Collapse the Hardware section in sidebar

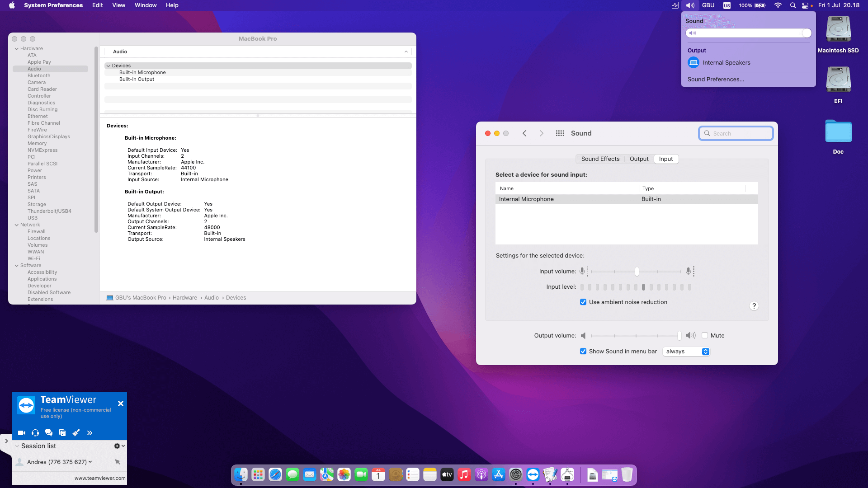(17, 49)
